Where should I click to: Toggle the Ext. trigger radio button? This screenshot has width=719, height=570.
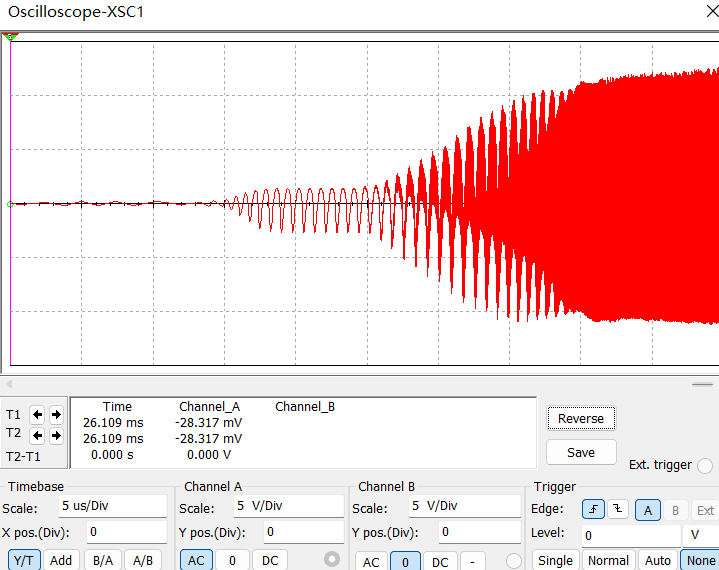[x=704, y=465]
